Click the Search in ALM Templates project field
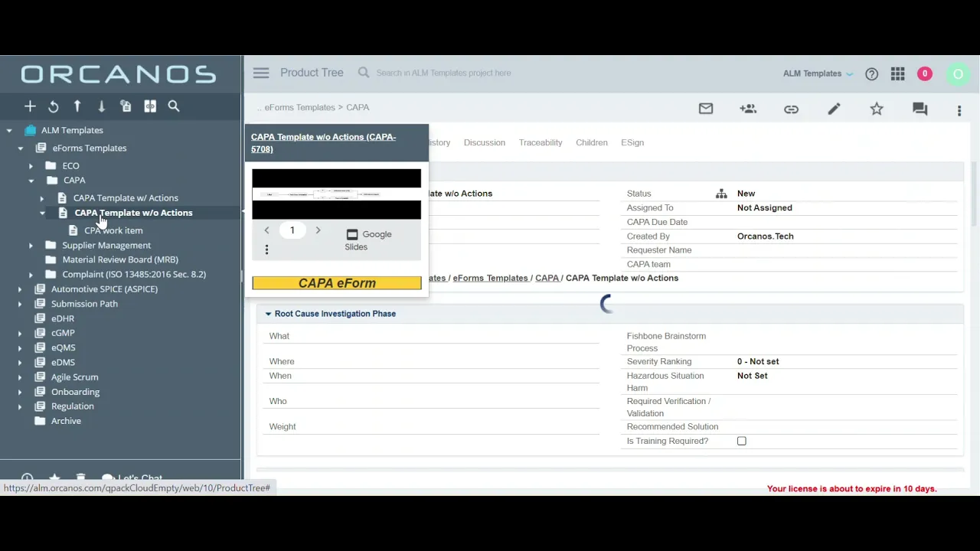The width and height of the screenshot is (980, 551). click(443, 73)
